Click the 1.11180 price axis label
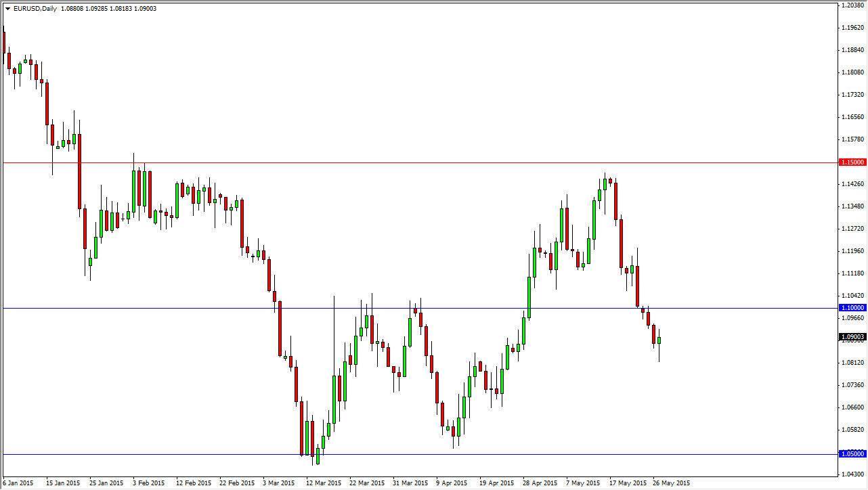 [x=852, y=273]
